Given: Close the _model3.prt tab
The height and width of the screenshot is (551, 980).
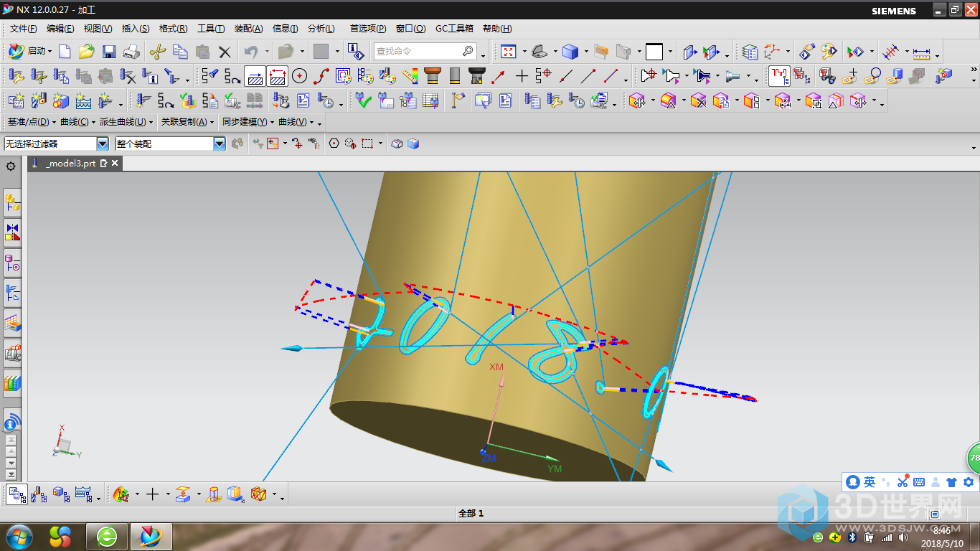Looking at the screenshot, I should click(x=114, y=164).
